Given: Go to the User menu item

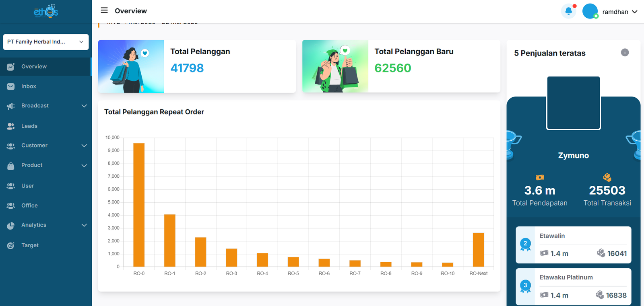Looking at the screenshot, I should coord(28,186).
